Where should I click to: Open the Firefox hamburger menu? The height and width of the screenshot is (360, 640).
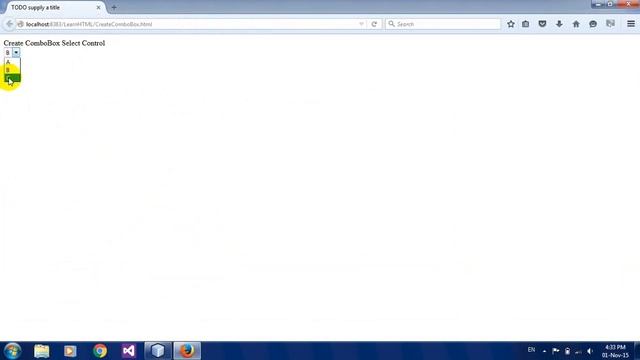(631, 24)
